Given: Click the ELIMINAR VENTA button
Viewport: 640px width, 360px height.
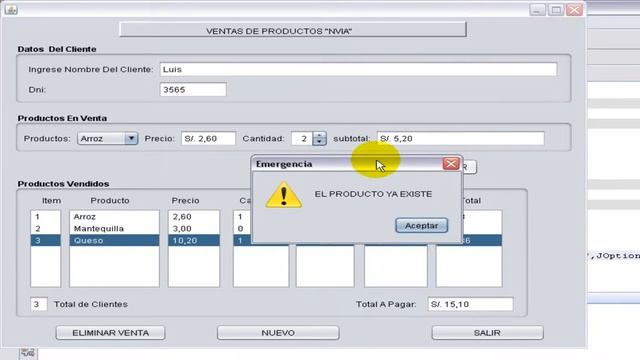Looking at the screenshot, I should [111, 333].
